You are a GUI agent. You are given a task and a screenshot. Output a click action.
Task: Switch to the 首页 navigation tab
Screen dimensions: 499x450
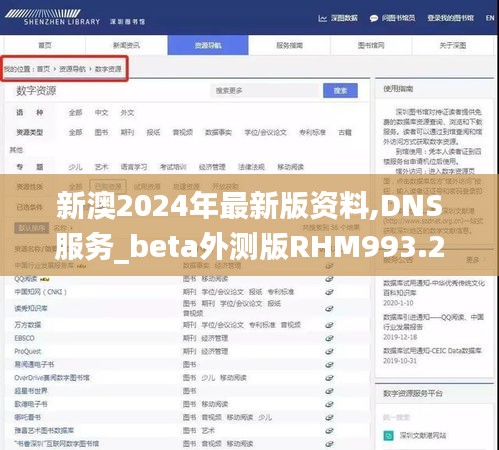click(45, 45)
